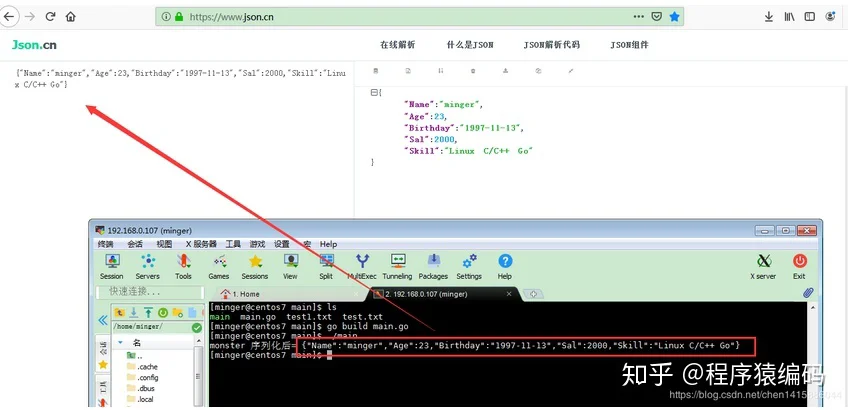Click the SFTP download arrow icon
Viewport: 848px width, 410px height.
134,313
